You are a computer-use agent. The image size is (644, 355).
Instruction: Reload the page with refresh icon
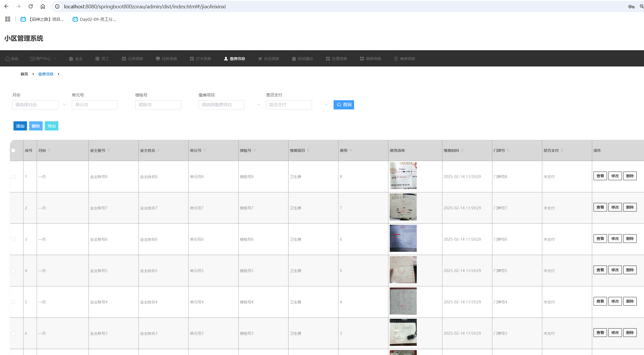point(30,6)
